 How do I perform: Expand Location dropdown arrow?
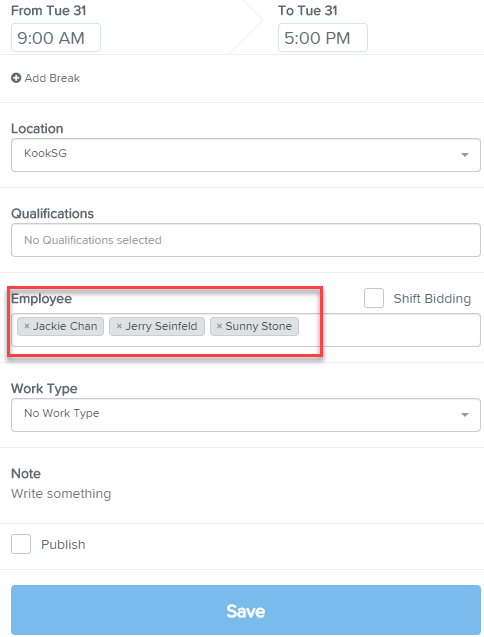tap(465, 155)
